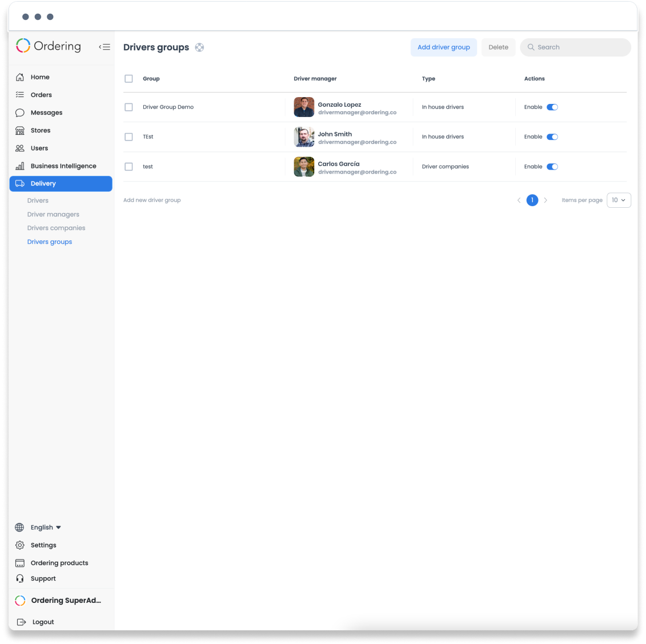646x644 pixels.
Task: Click the Add new driver group link
Action: click(x=152, y=200)
